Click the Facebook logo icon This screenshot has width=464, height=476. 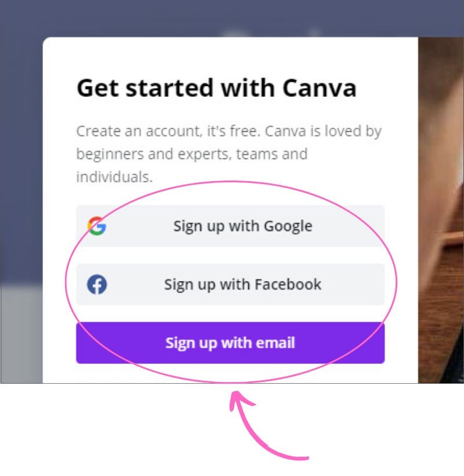pyautogui.click(x=97, y=284)
